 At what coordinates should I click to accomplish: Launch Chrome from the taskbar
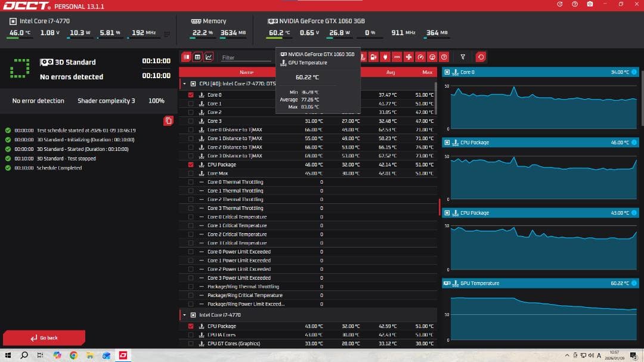pos(73,355)
